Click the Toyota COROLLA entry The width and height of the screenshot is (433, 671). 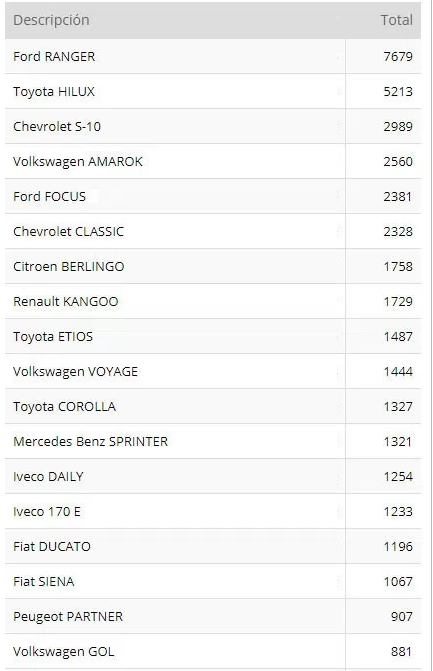click(65, 407)
